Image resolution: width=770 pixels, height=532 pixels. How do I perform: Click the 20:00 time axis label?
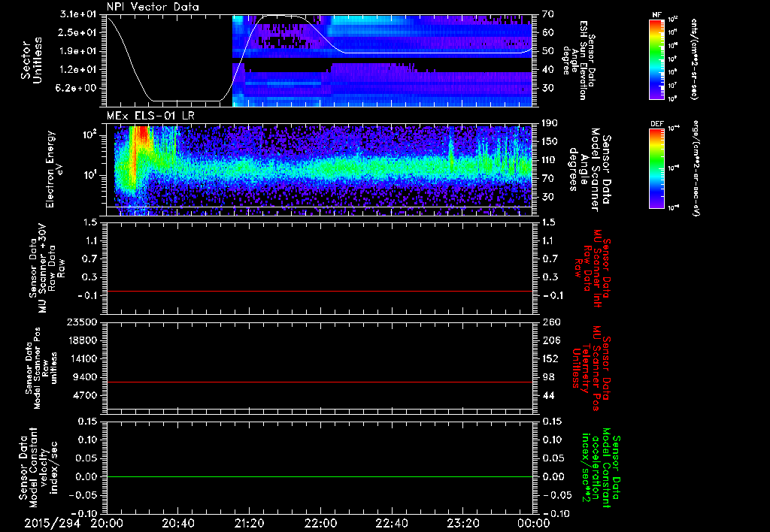click(x=107, y=524)
